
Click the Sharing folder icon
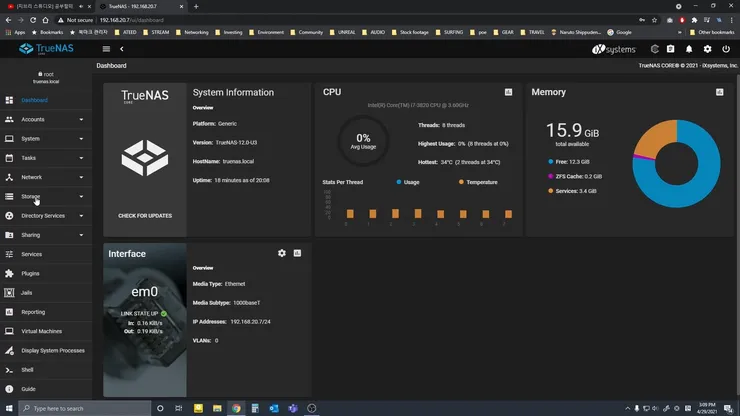tap(9, 235)
